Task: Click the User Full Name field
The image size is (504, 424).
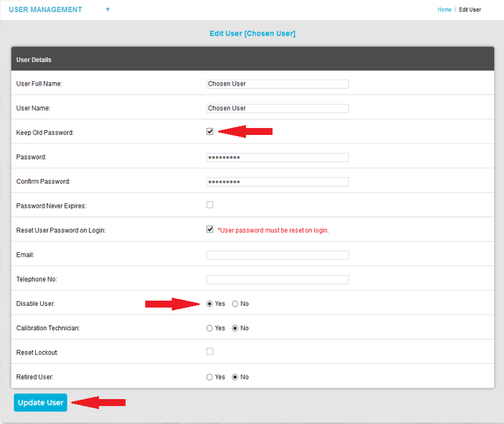Action: point(277,84)
